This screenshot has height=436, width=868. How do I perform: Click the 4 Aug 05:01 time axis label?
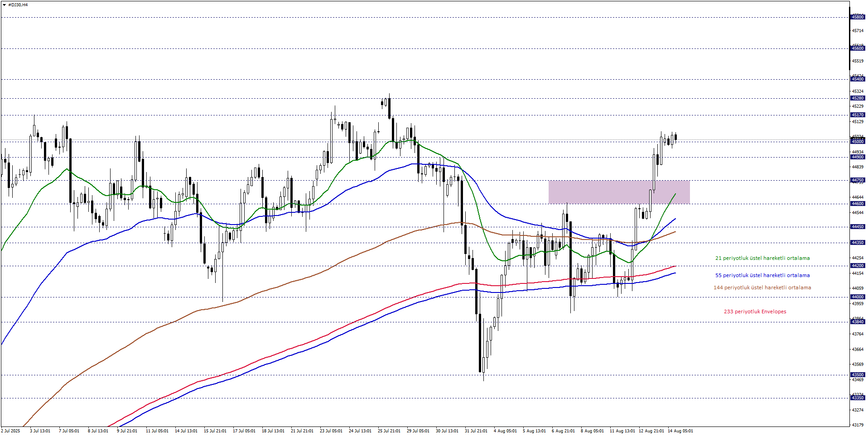click(x=505, y=431)
